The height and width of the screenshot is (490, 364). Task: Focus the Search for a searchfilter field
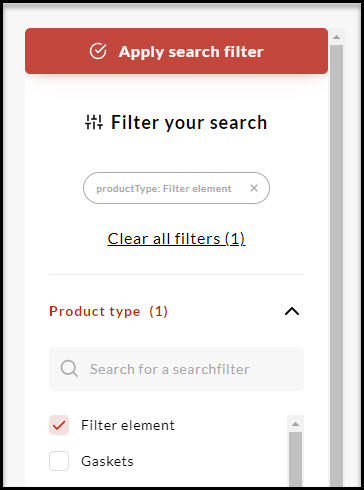(176, 369)
